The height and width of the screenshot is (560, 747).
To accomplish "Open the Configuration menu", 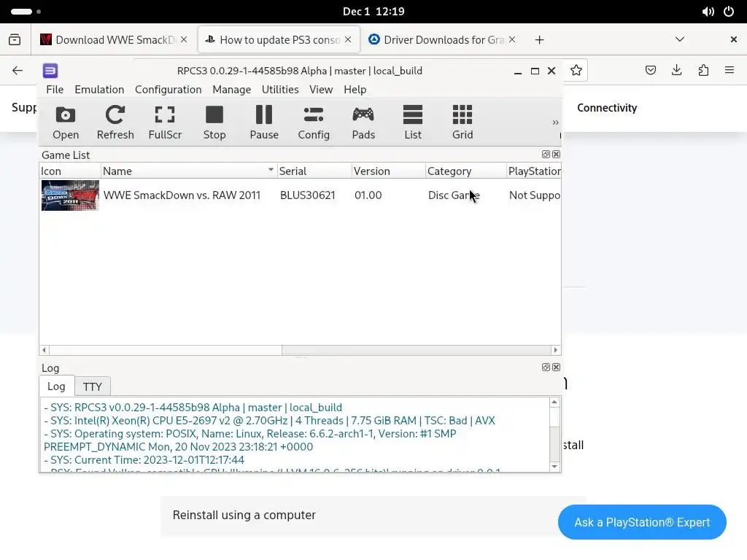I will click(x=169, y=90).
